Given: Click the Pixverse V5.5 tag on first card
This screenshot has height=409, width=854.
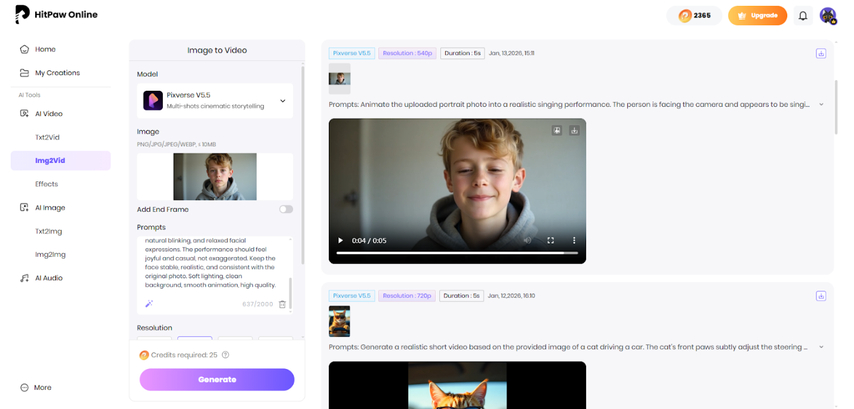Looking at the screenshot, I should tap(352, 53).
